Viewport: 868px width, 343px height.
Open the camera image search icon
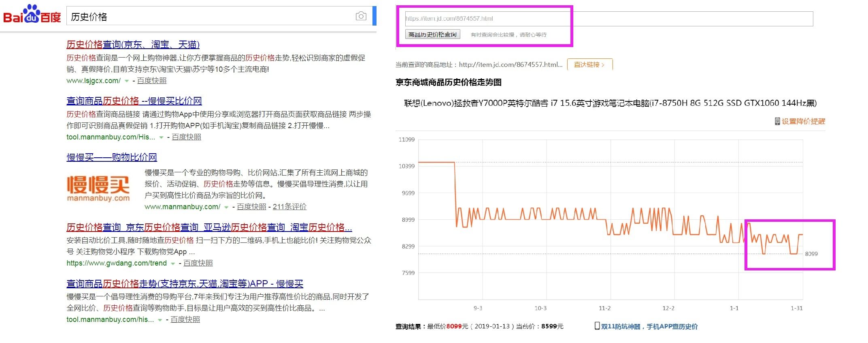[x=361, y=16]
